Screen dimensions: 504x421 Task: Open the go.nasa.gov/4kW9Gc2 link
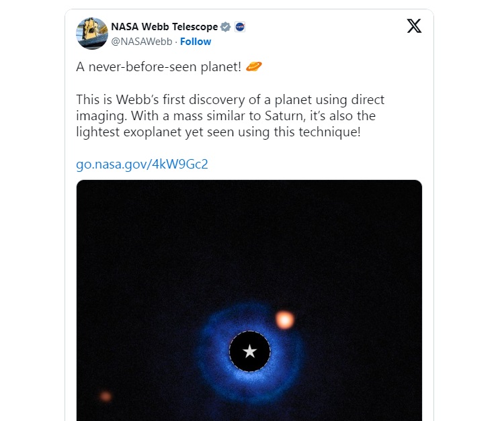pos(142,165)
